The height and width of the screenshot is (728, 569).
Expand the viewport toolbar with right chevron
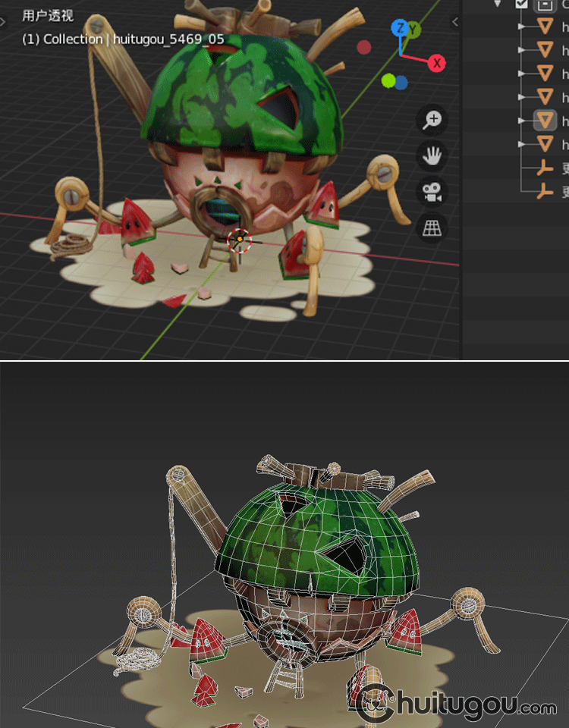(x=3, y=21)
